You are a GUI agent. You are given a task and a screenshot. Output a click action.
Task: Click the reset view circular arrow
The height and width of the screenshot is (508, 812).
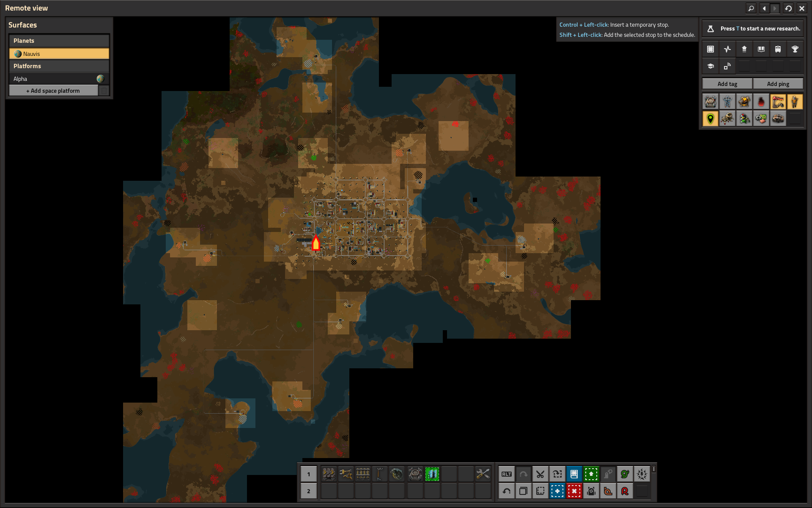(x=788, y=8)
